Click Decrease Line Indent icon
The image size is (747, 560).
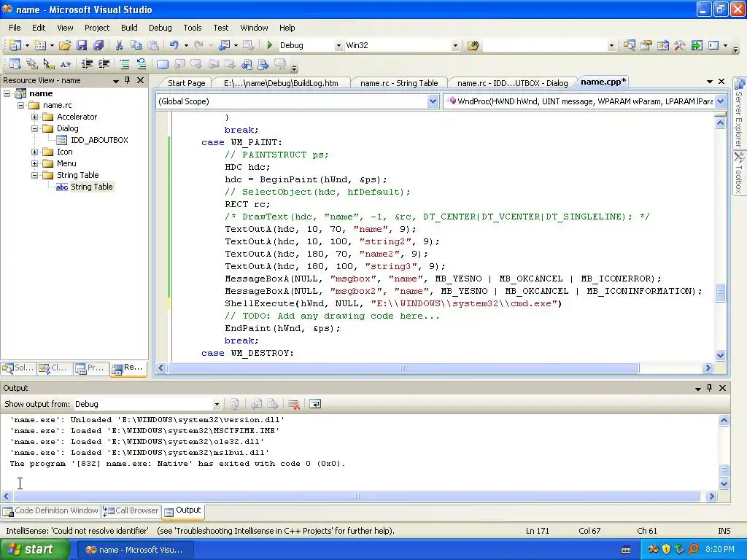point(87,64)
